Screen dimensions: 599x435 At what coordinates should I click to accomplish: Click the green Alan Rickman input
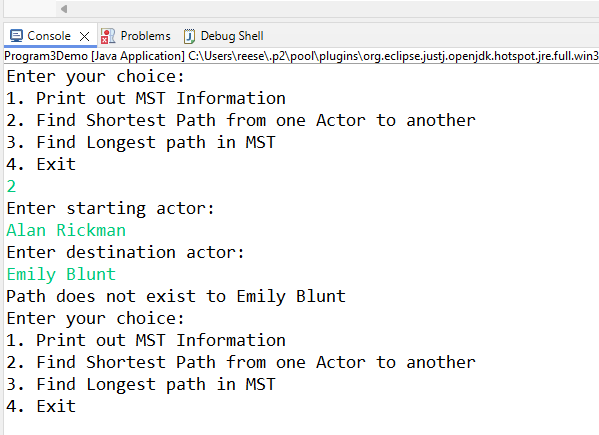pos(66,230)
